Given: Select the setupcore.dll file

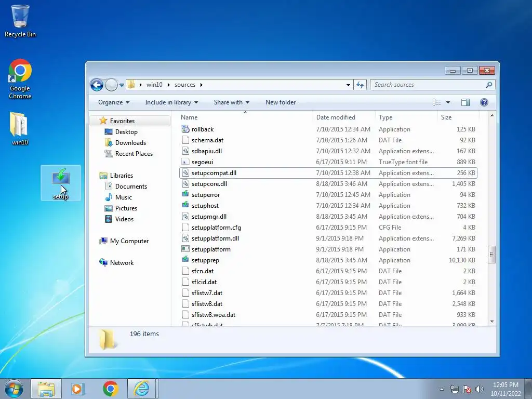Looking at the screenshot, I should tap(209, 184).
